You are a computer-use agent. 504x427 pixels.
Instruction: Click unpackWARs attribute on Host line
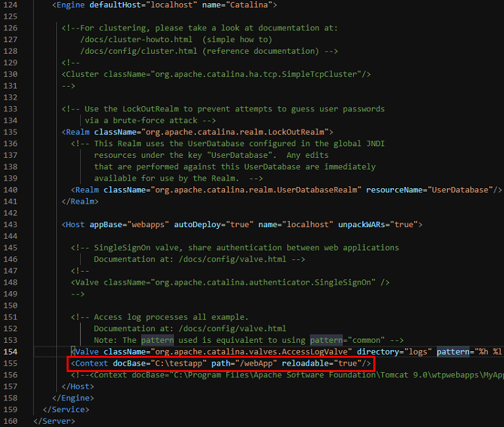click(361, 224)
